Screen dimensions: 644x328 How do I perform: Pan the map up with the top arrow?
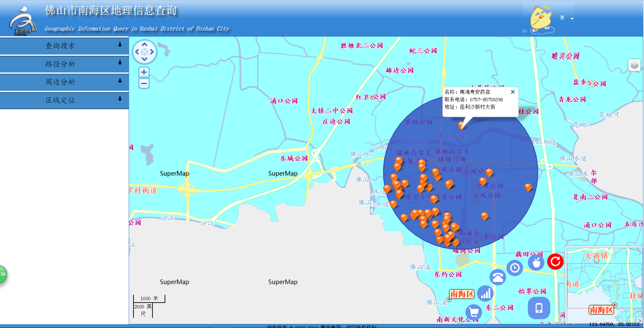[x=145, y=44]
